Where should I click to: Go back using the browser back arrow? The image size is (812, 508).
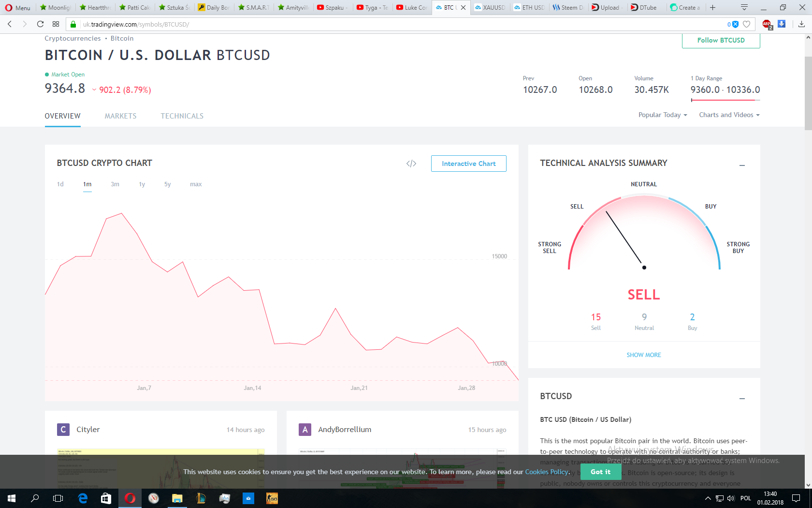click(x=10, y=24)
